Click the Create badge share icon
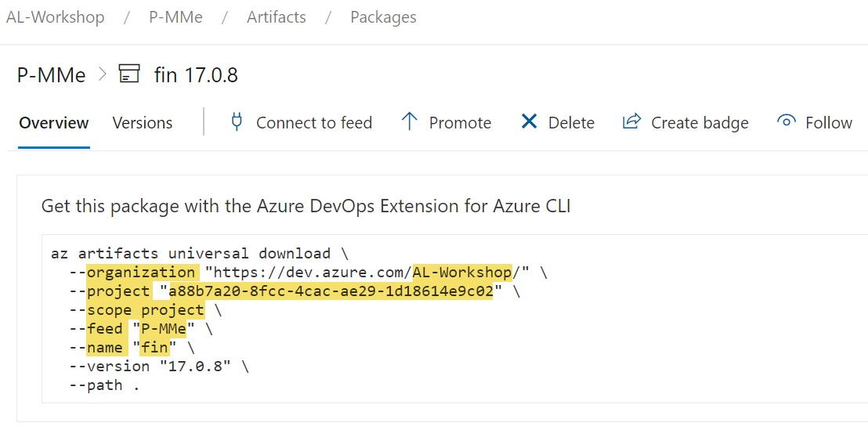 pyautogui.click(x=631, y=122)
